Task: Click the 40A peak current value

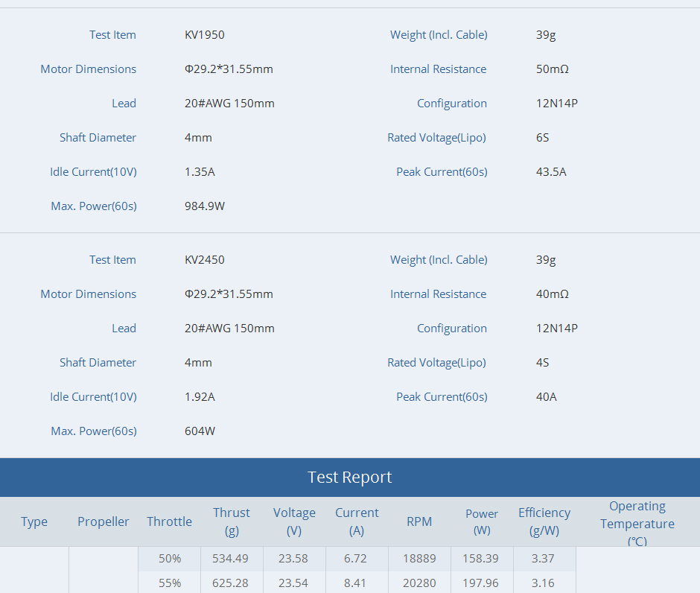Action: pos(547,397)
